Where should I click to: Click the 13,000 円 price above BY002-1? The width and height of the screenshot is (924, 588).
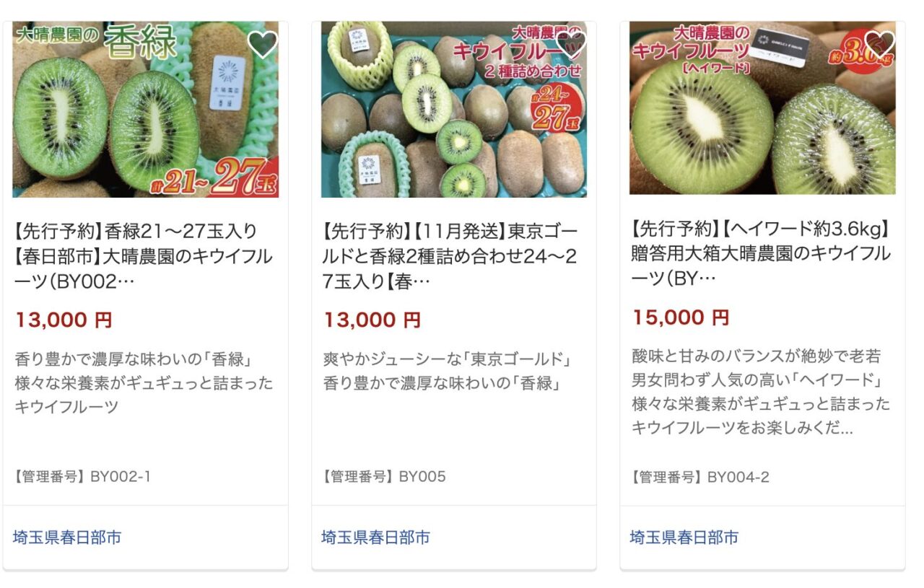[64, 320]
